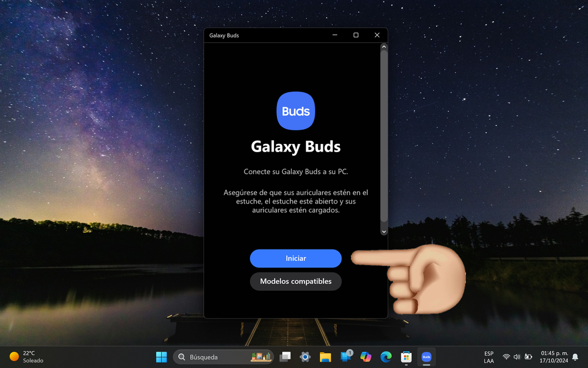Image resolution: width=588 pixels, height=368 pixels.
Task: Open Settings gear on taskbar
Action: [x=305, y=357]
